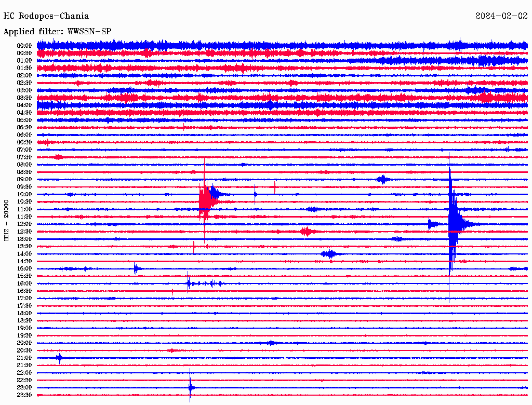This screenshot has width=532, height=405.
Task: Pick the 22:00 time label
Action: click(x=24, y=373)
